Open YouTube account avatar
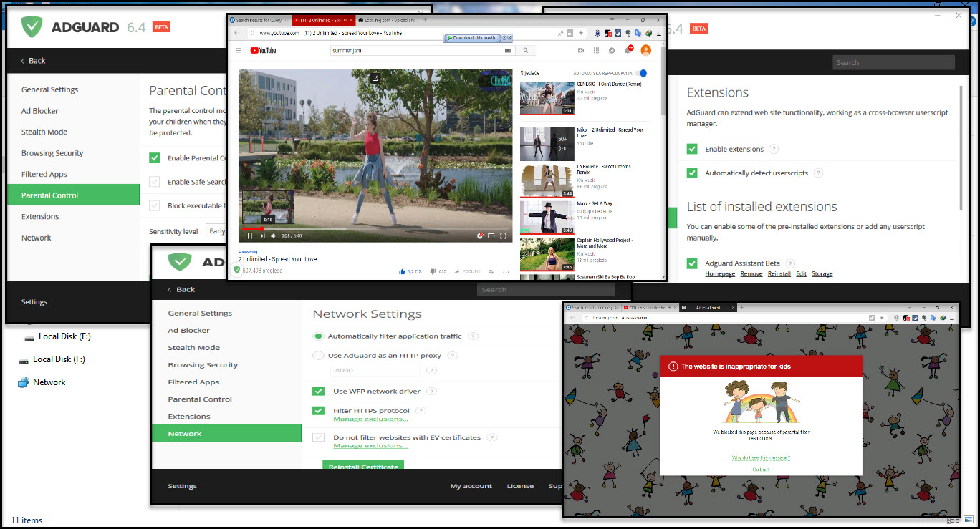 tap(646, 50)
